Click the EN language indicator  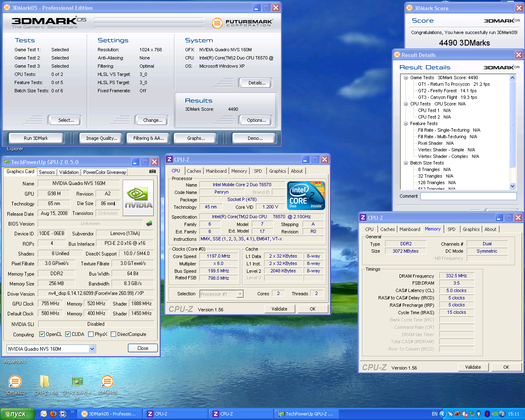(434, 414)
